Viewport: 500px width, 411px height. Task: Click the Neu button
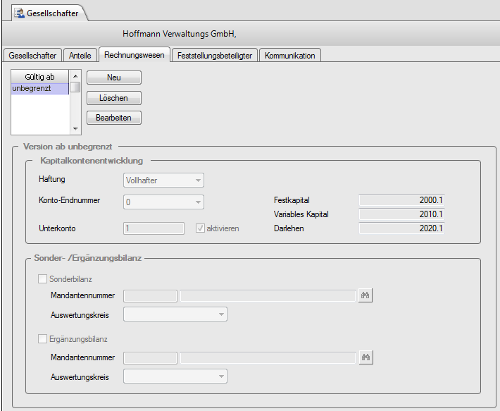[x=114, y=77]
